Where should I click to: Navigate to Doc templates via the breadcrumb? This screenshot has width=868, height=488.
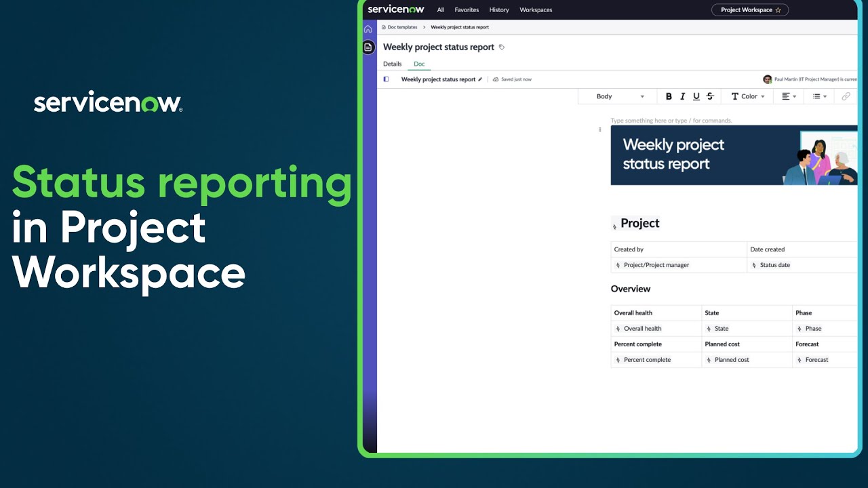pos(402,27)
